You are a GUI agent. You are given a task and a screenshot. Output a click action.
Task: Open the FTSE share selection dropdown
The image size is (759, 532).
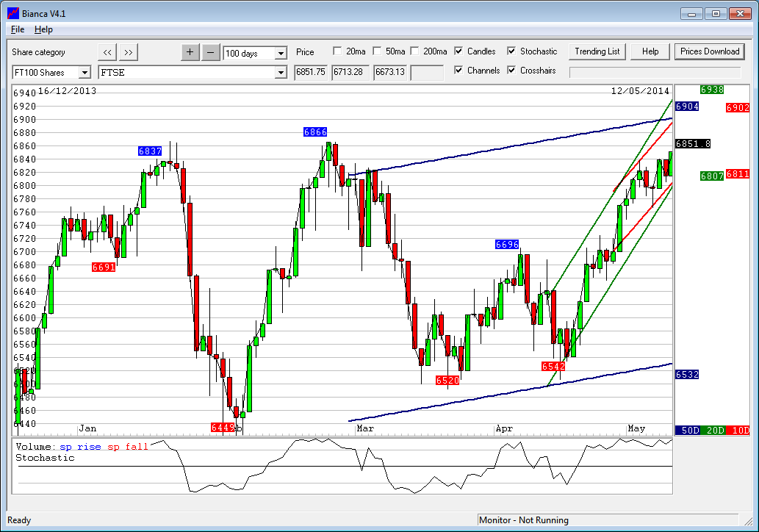pyautogui.click(x=280, y=72)
